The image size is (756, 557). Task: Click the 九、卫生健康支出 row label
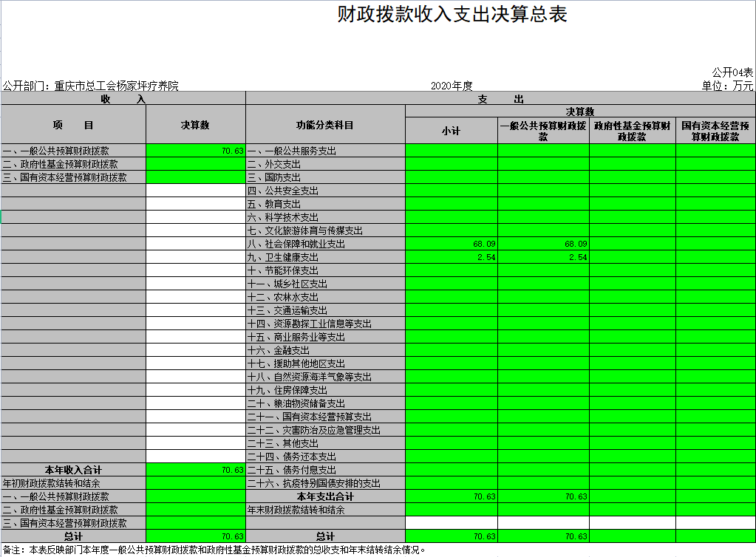point(325,257)
